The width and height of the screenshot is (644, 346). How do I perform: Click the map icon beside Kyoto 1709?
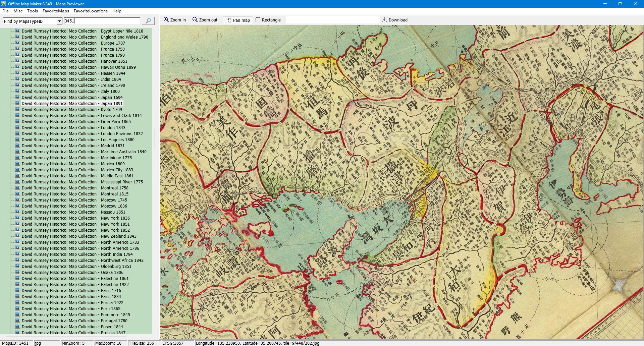[17, 110]
